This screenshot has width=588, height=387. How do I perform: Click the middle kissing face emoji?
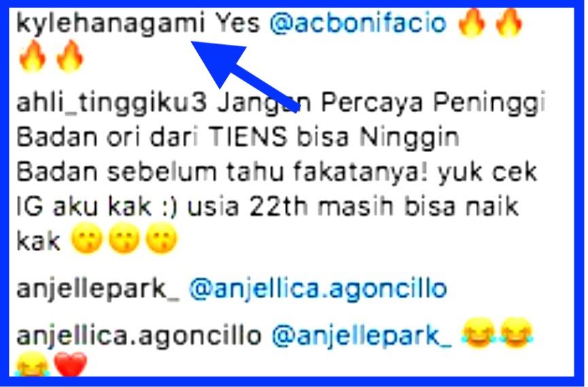tap(124, 238)
